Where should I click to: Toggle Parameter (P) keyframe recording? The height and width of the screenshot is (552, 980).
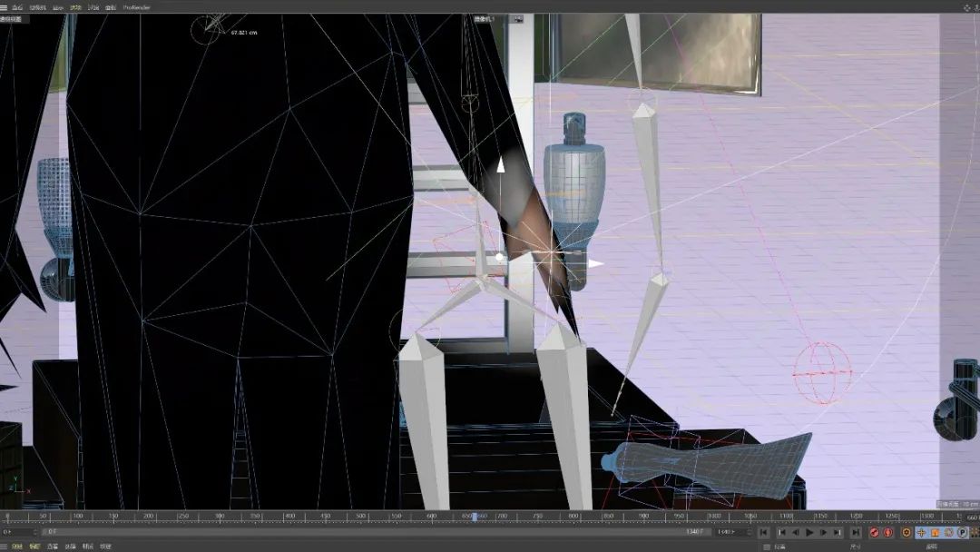(962, 533)
